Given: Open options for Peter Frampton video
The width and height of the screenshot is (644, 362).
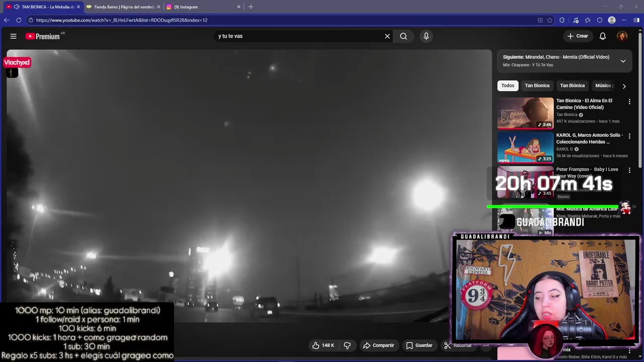Looking at the screenshot, I should (x=629, y=170).
